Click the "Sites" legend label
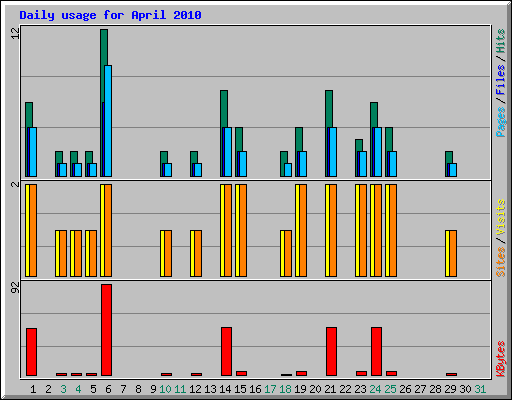The height and width of the screenshot is (400, 512). [x=500, y=262]
